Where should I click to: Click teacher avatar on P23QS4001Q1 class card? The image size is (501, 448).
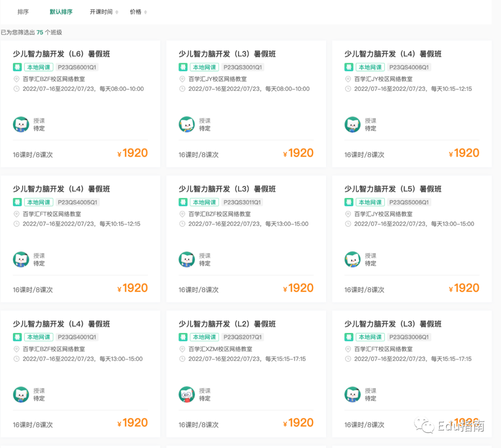click(21, 394)
